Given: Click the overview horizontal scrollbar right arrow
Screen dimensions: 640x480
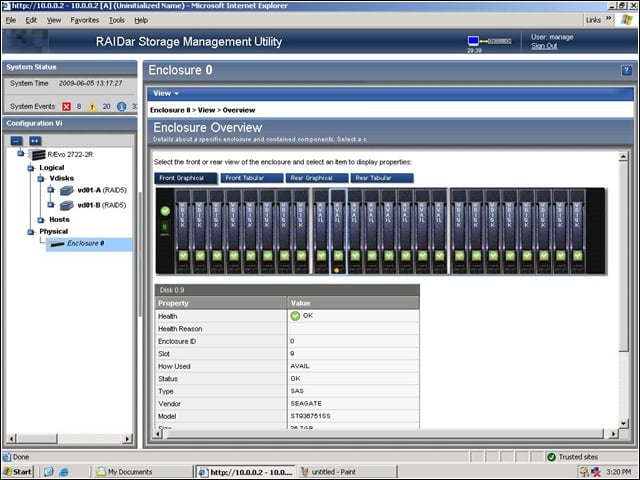Looking at the screenshot, I should 613,434.
